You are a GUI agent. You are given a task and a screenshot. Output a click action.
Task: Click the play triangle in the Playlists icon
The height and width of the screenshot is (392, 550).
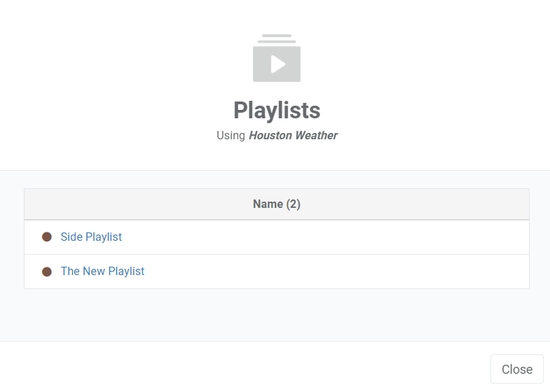click(278, 64)
